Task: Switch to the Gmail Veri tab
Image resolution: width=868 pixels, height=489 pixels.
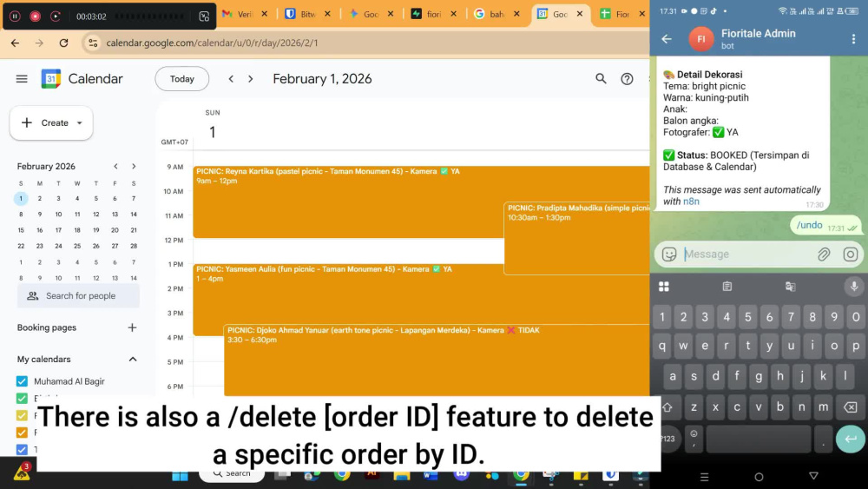Action: pos(245,15)
